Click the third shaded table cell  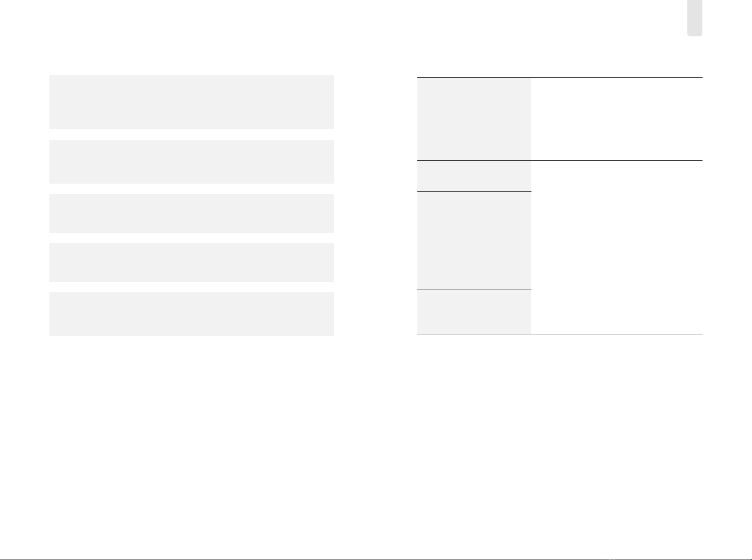coord(474,176)
